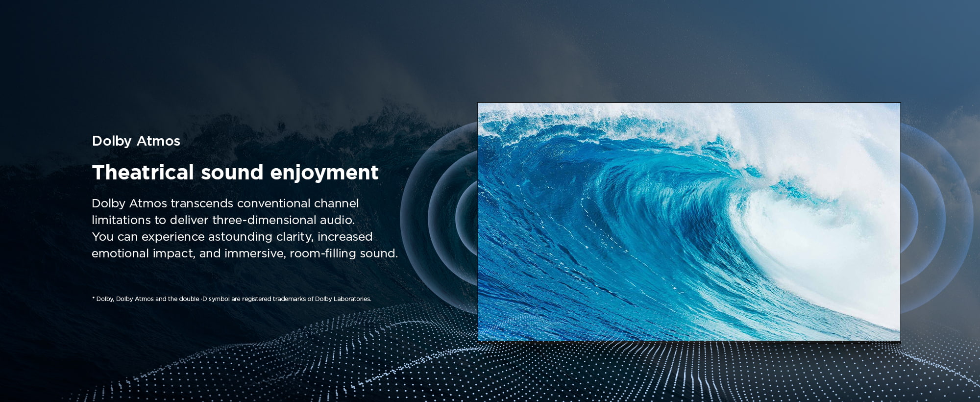The image size is (980, 402).
Task: Select the Dolby trademark footnote text
Action: pos(231,299)
